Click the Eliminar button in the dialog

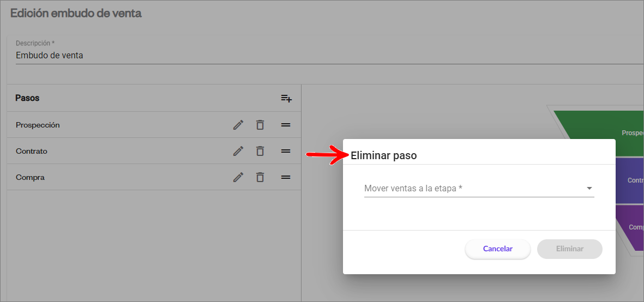point(570,249)
